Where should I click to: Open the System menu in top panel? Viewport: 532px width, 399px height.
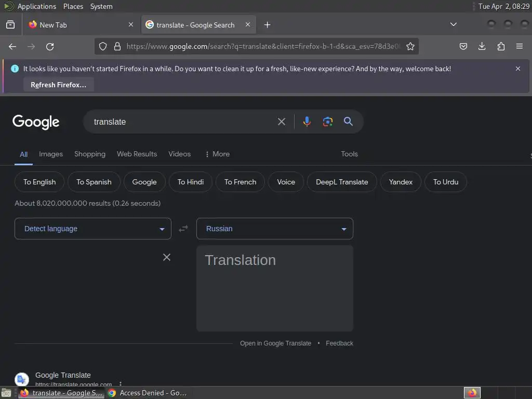coord(101,6)
